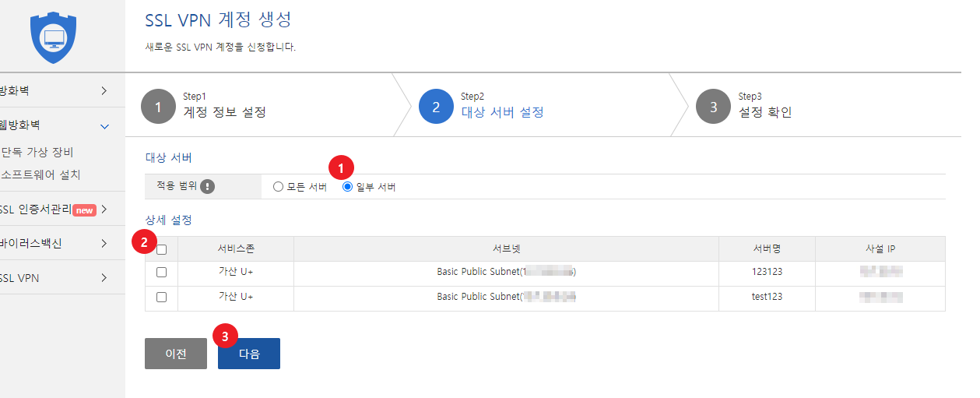Check the checkbox for server 123123
This screenshot has width=980, height=398.
pos(162,273)
